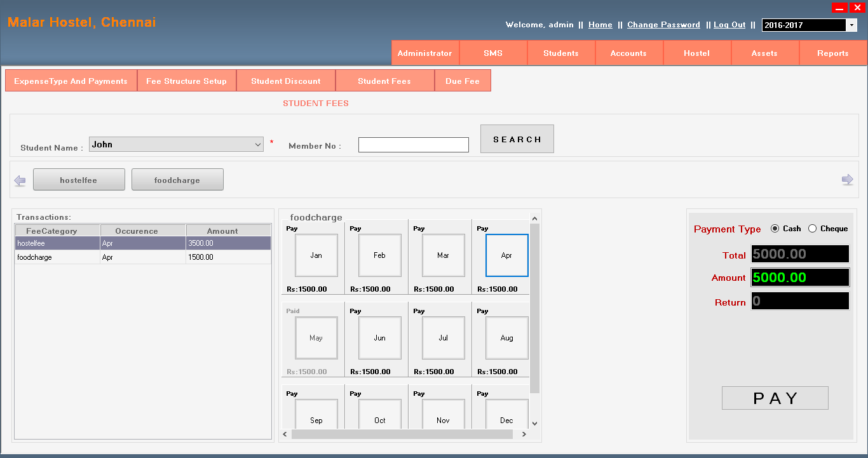Log out of the admin account

tap(729, 25)
